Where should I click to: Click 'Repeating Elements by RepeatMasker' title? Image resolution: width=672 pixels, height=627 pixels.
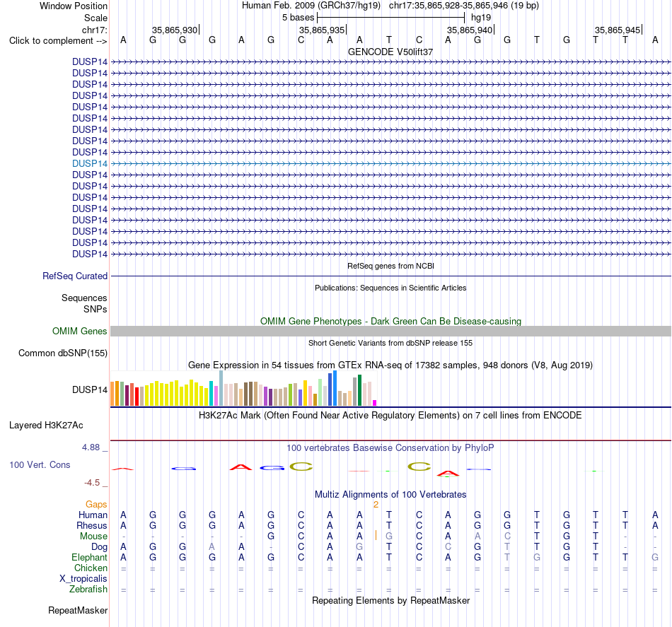coord(390,601)
